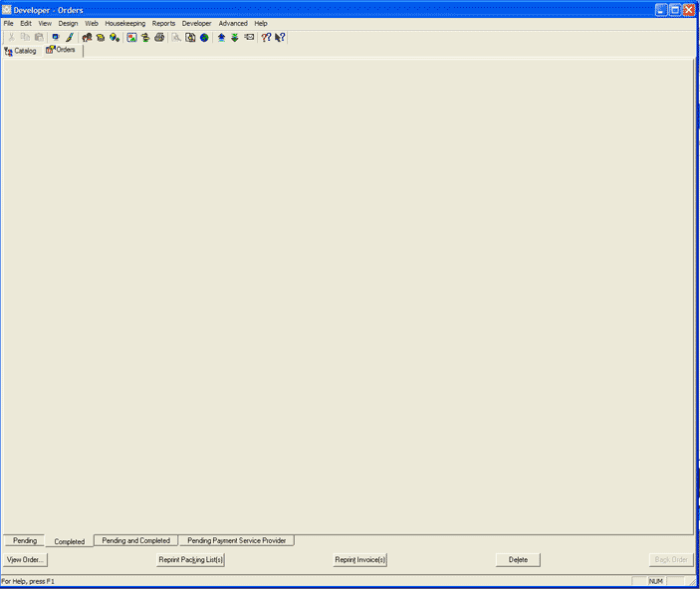The image size is (700, 589).
Task: Open the Reports menu
Action: pyautogui.click(x=163, y=23)
